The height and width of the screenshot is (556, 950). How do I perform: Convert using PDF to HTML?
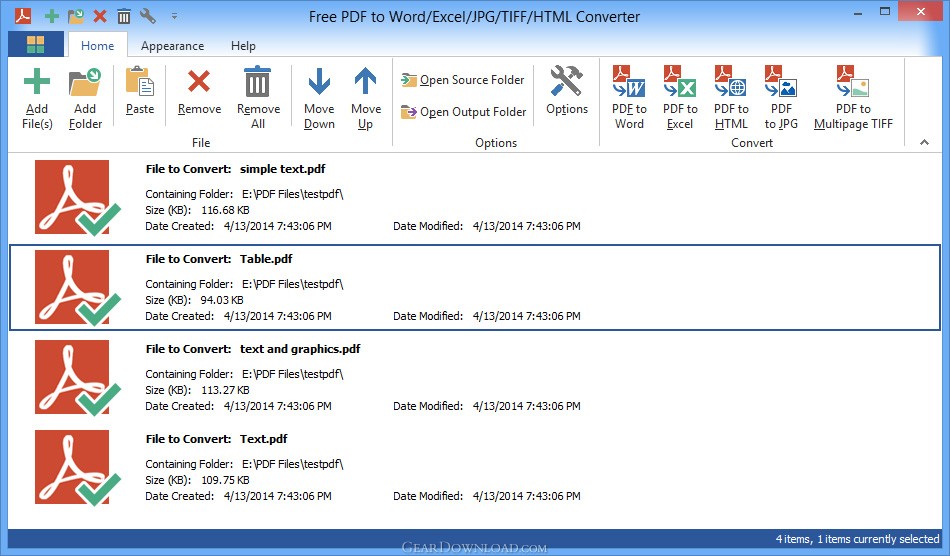(731, 99)
